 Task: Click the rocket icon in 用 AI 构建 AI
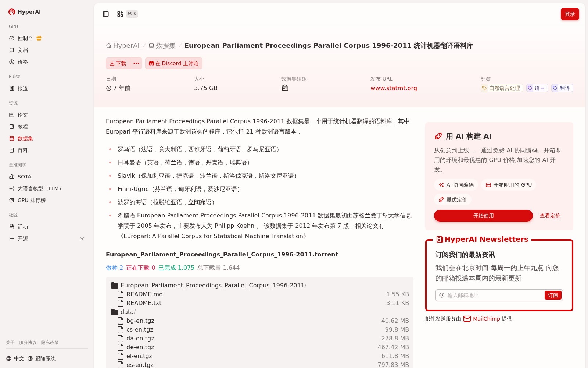pos(438,137)
